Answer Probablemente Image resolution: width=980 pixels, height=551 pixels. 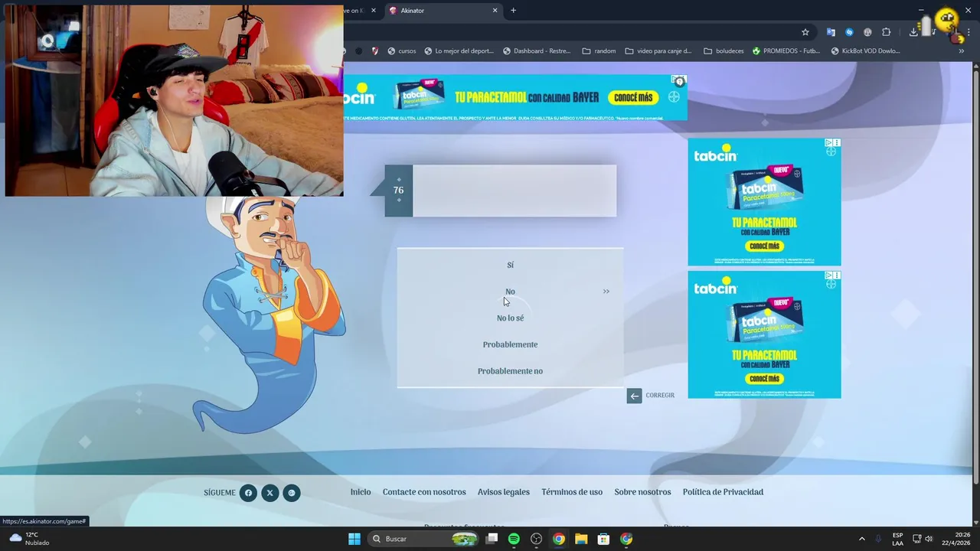(510, 344)
